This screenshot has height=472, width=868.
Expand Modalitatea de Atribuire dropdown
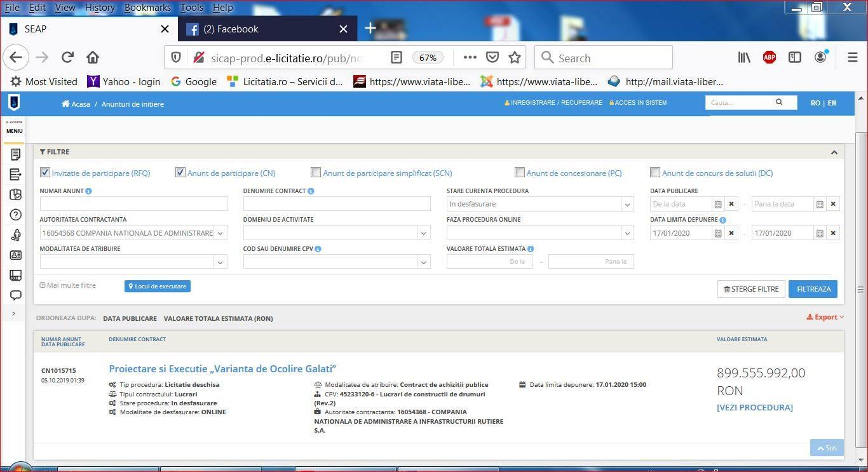click(133, 262)
